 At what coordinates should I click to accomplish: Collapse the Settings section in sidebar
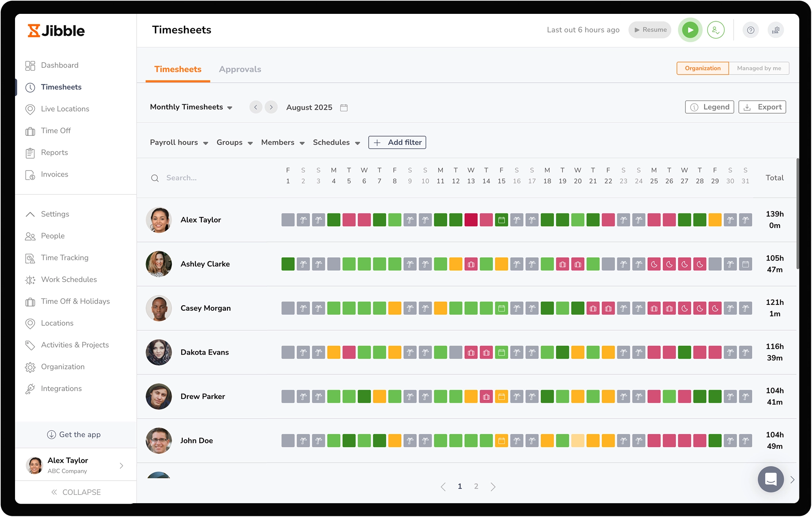30,214
